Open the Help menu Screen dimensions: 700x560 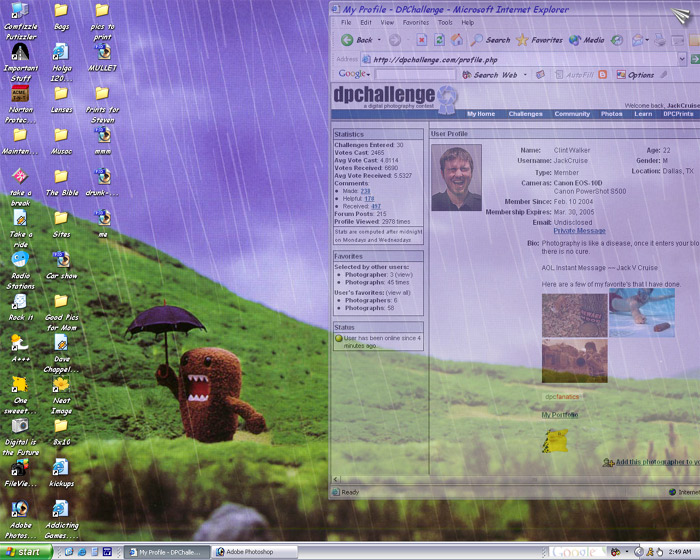point(468,22)
